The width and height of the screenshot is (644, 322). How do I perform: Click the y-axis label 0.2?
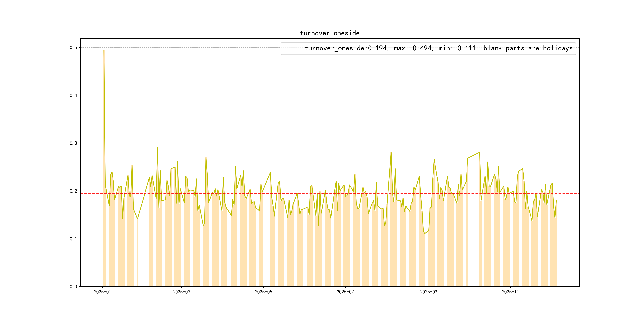[73, 191]
